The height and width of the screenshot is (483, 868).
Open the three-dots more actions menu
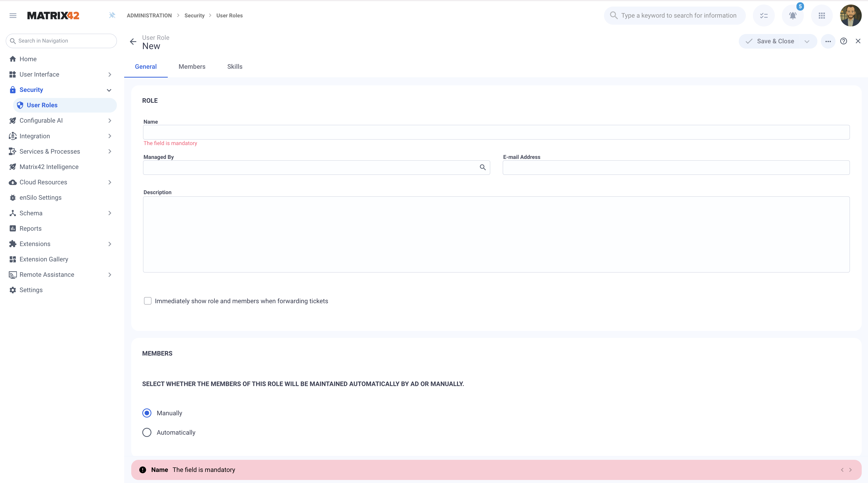click(x=828, y=42)
